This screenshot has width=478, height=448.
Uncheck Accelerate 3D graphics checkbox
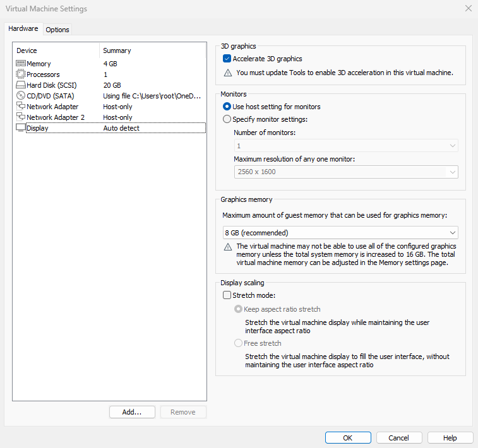coord(227,59)
